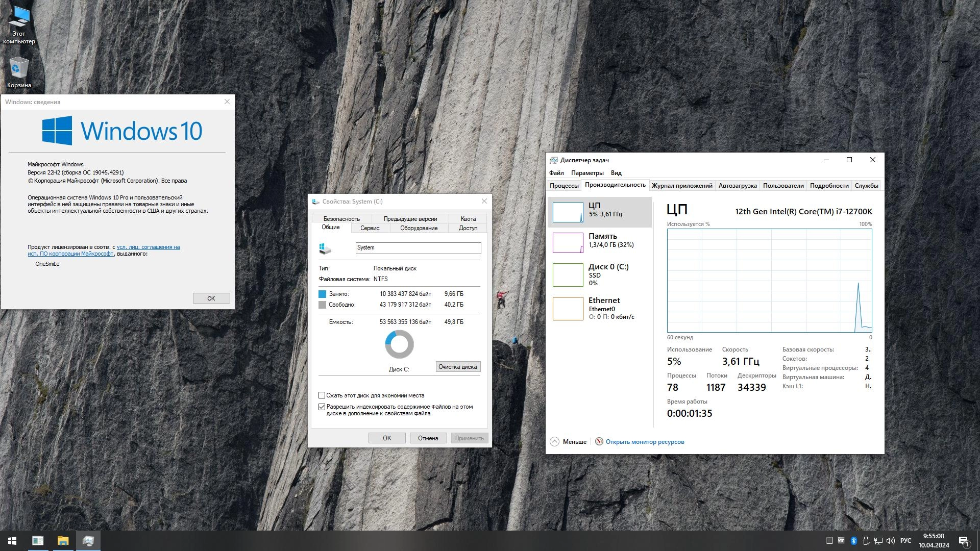Click the Bluetooth tray icon

pos(853,541)
